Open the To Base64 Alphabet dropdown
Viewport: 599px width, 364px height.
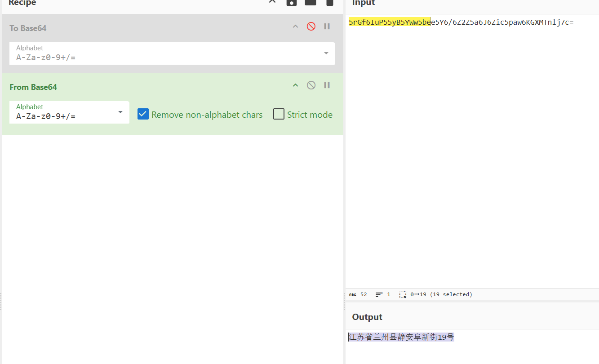(x=326, y=53)
